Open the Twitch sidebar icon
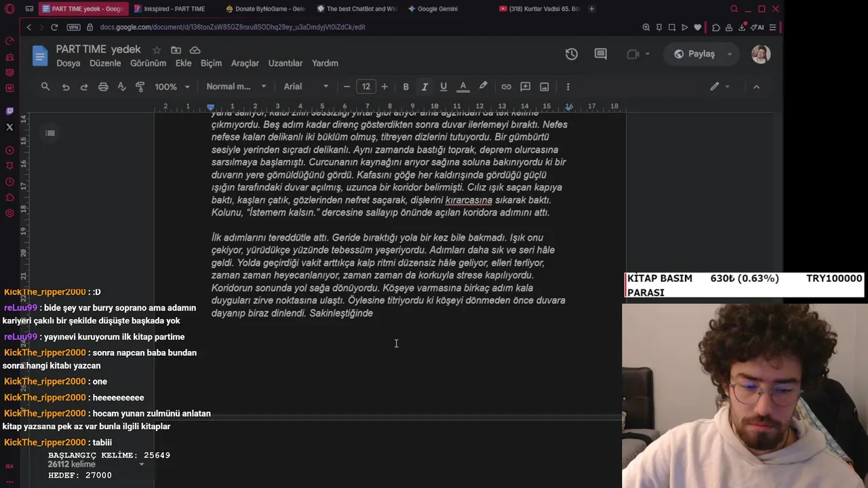Viewport: 868px width, 488px height. click(x=9, y=111)
